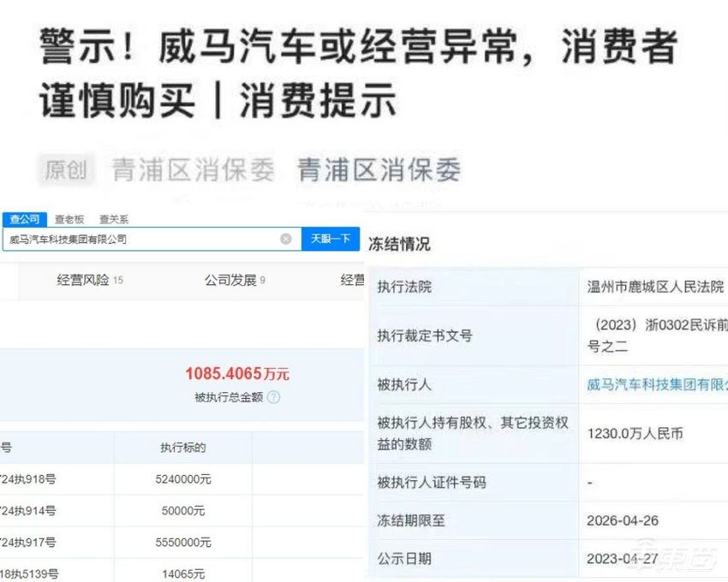Click the 青浦区消保委 grey account icon text
Viewport: 728px width, 582px height.
[x=190, y=169]
